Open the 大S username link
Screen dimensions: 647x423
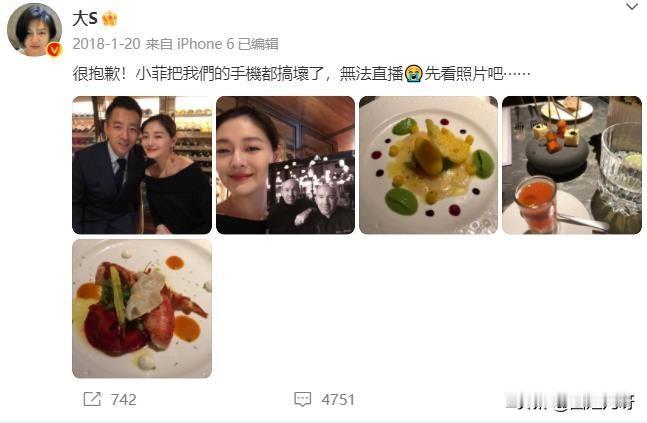coord(85,19)
